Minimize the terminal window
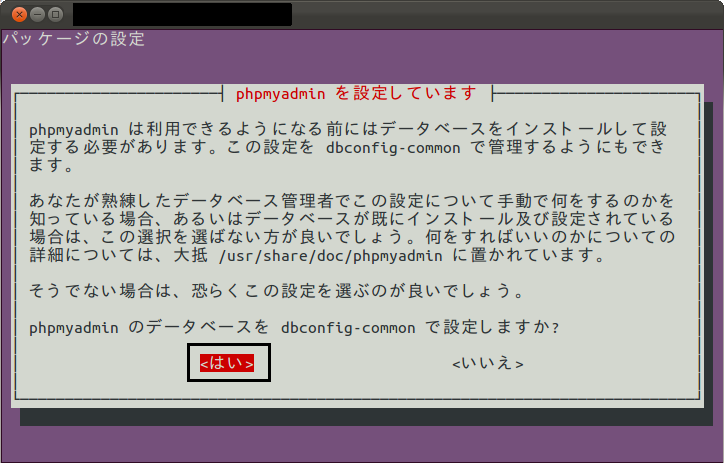Viewport: 724px width, 463px height. pos(37,15)
